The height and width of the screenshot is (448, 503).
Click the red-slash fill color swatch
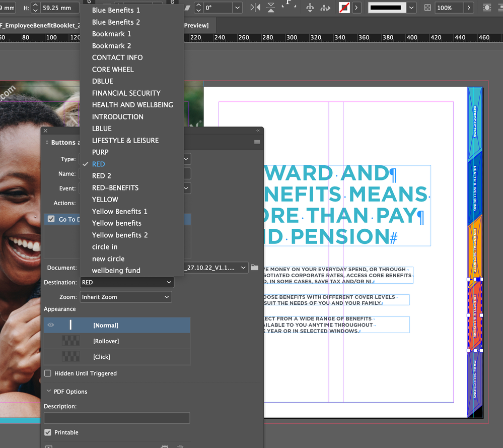point(344,8)
